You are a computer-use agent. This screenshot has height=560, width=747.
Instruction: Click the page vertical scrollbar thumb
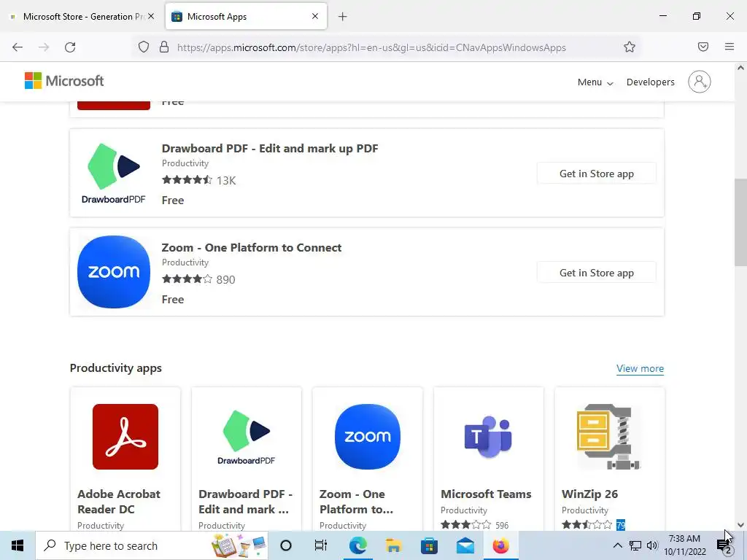tap(740, 222)
